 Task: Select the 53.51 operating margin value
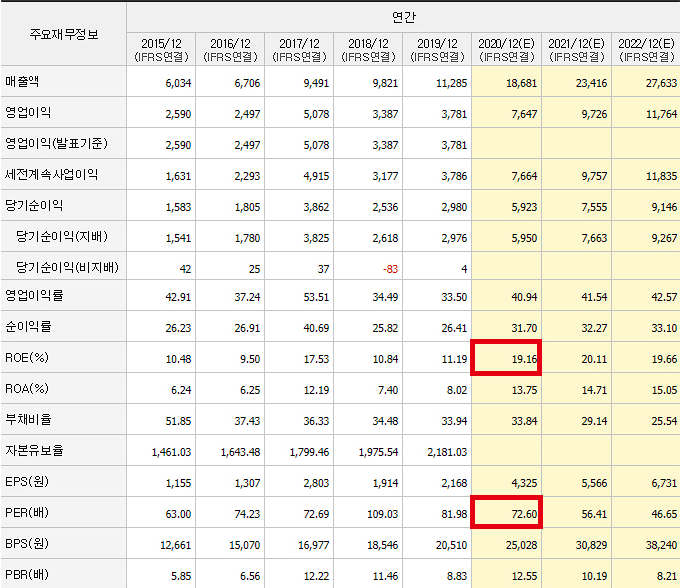(316, 297)
